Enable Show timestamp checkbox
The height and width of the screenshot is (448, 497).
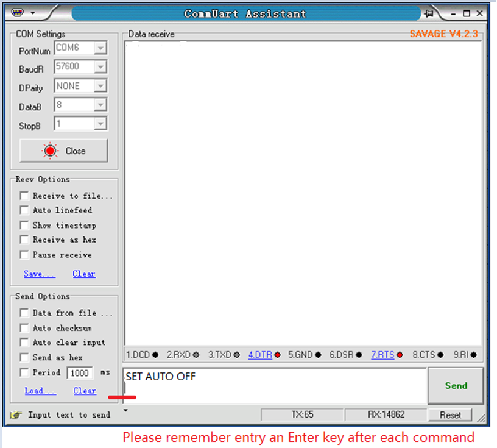point(24,226)
